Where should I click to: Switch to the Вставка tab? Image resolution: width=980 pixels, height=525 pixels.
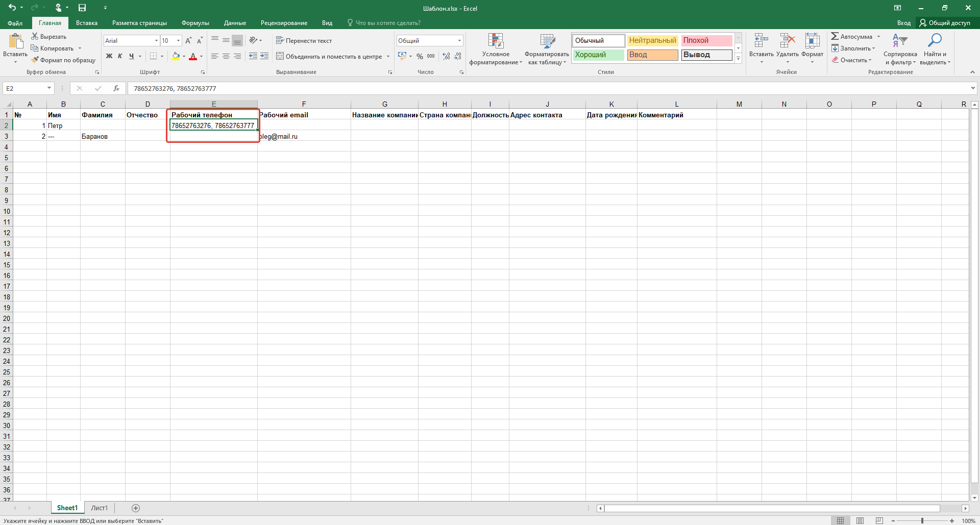(87, 23)
